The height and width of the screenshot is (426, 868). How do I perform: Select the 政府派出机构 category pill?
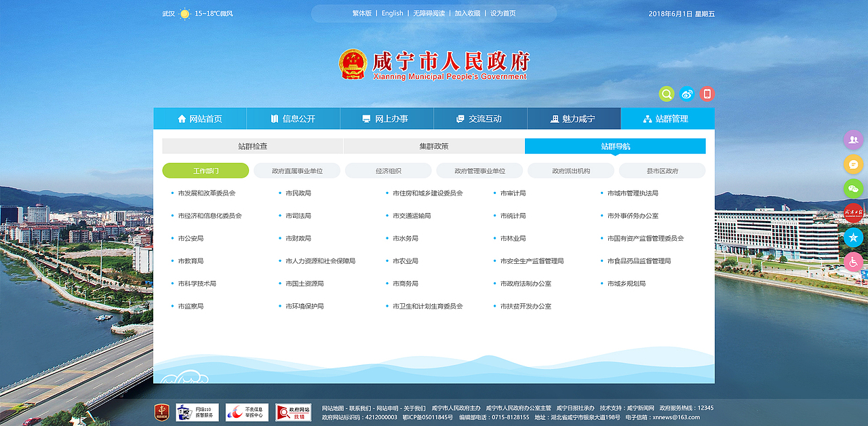(571, 171)
